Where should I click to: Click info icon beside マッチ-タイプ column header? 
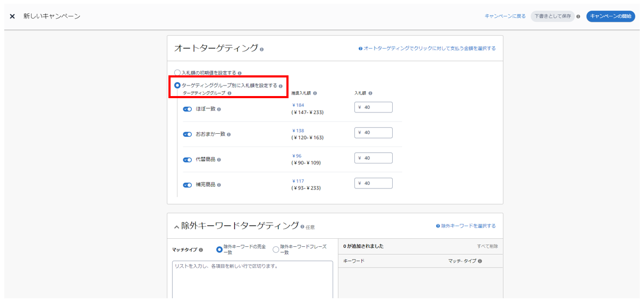[x=480, y=262]
